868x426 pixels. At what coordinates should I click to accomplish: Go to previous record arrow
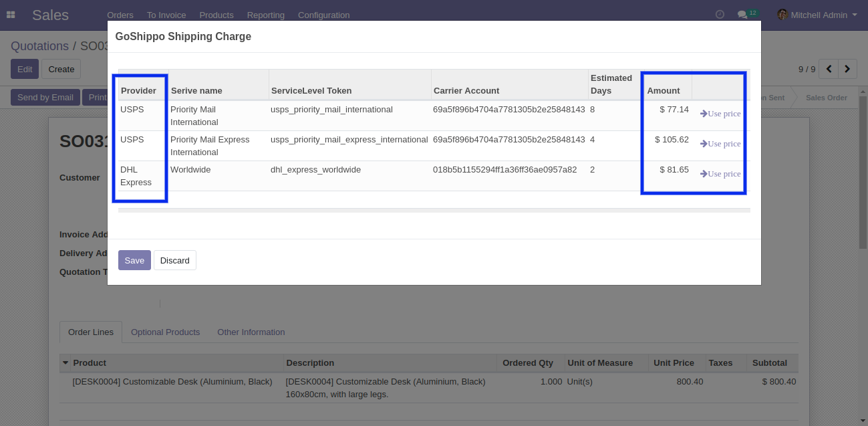click(x=829, y=69)
